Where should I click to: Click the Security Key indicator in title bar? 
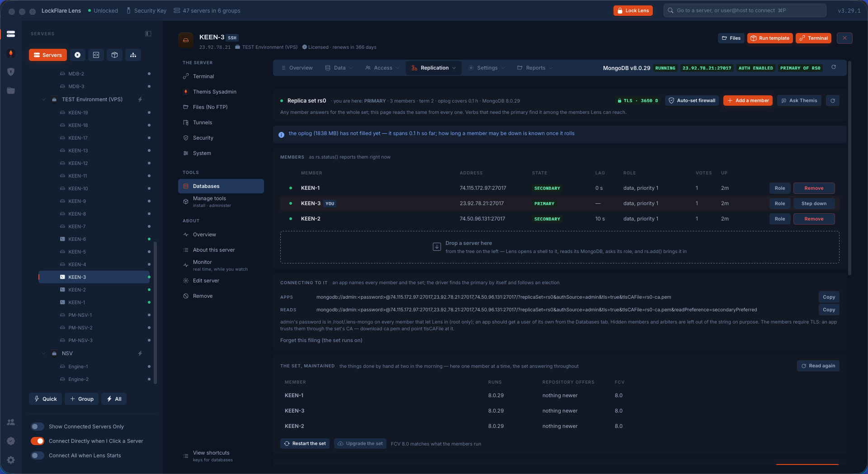tap(146, 11)
